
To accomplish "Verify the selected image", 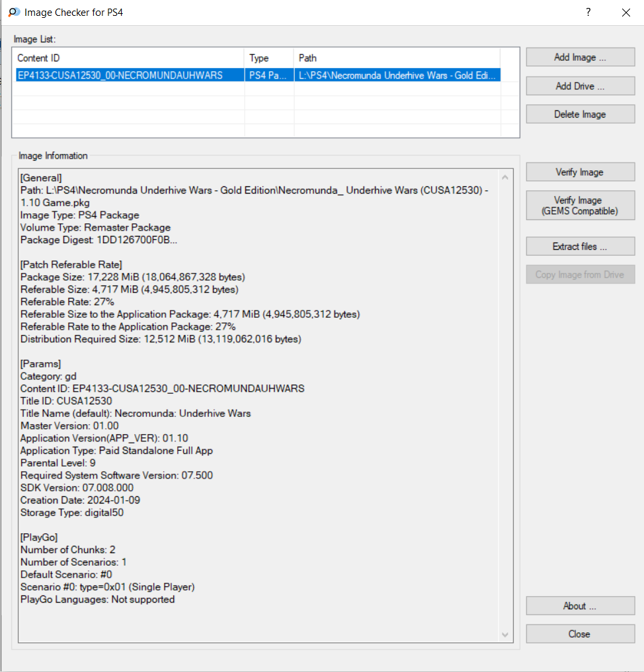I will pos(580,172).
